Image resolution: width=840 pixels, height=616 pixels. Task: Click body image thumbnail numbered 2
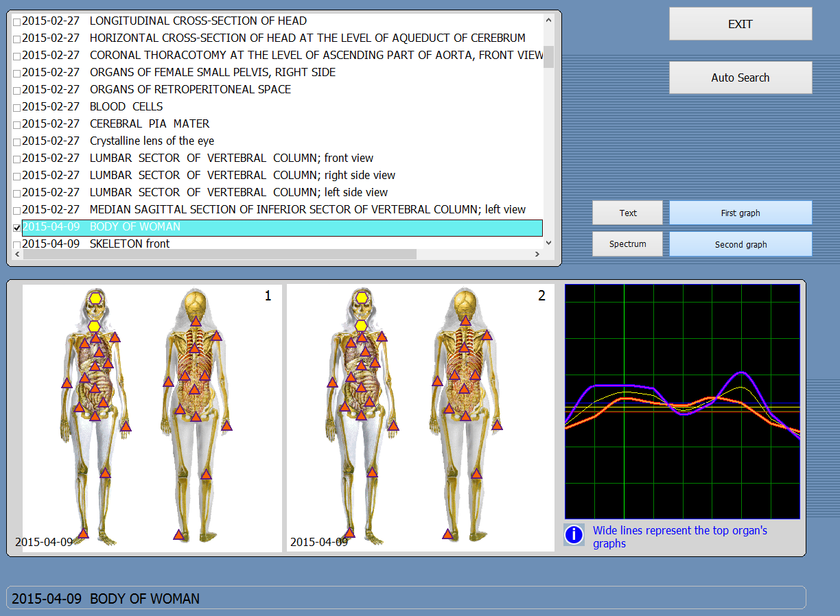pos(421,418)
